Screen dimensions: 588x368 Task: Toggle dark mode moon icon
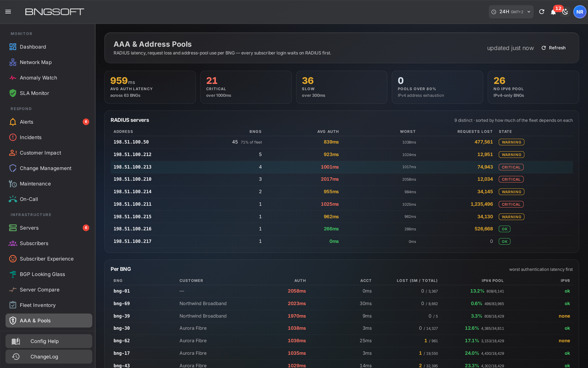pyautogui.click(x=565, y=12)
